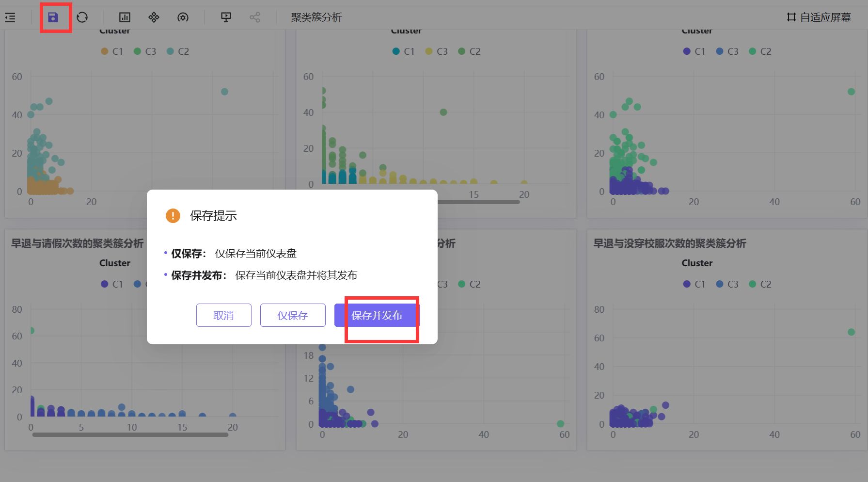Image resolution: width=868 pixels, height=482 pixels.
Task: Toggle C2 legend in 早退与没穿校服次数 chart
Action: (760, 284)
